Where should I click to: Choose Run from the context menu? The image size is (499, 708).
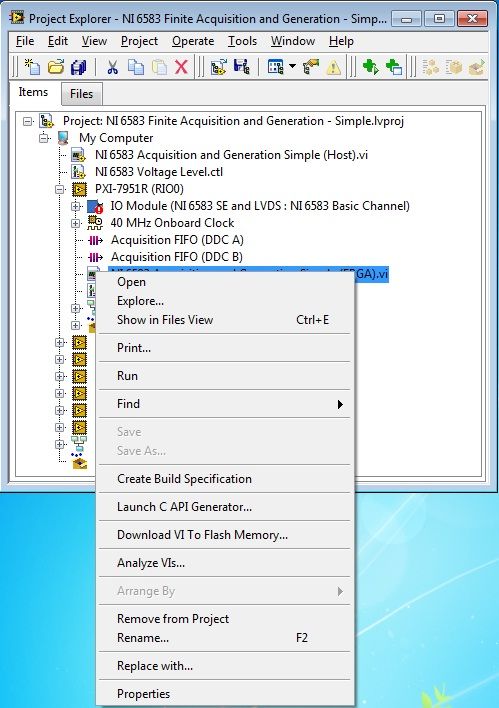pos(224,376)
